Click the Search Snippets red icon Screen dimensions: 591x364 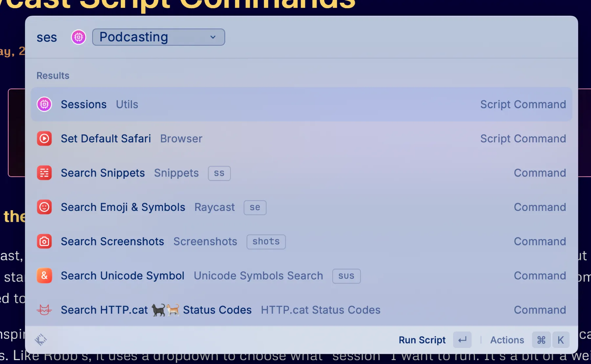(x=44, y=173)
